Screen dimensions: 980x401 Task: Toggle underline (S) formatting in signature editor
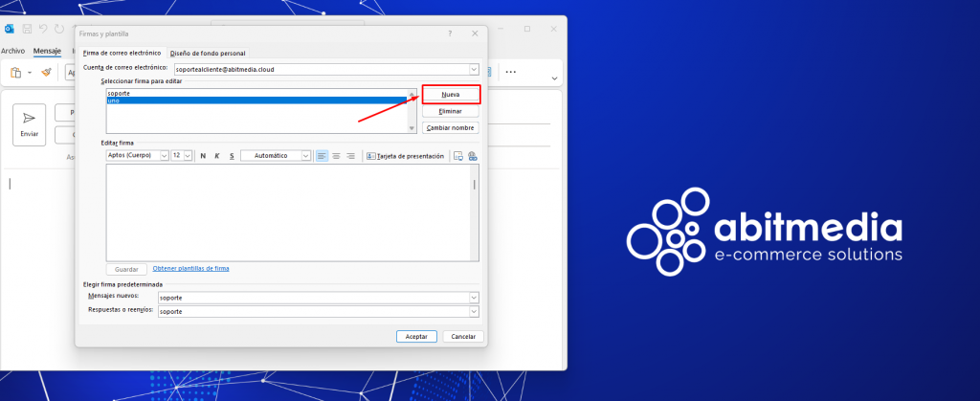click(x=232, y=156)
